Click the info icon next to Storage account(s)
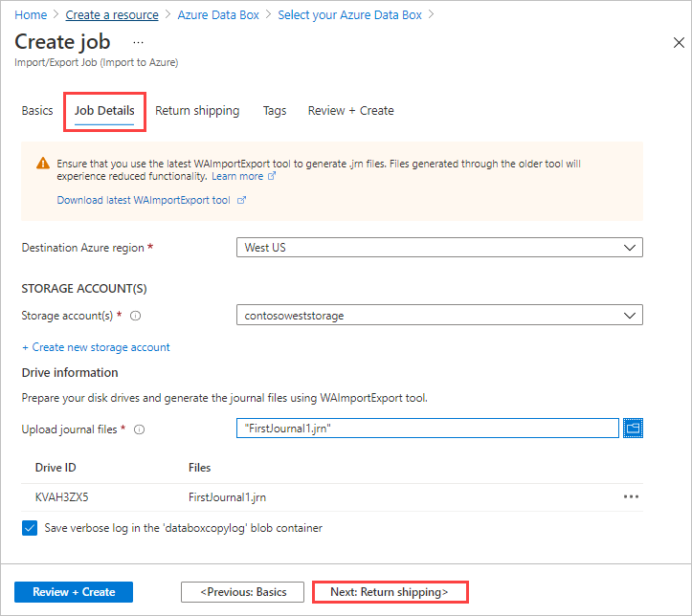 pyautogui.click(x=136, y=315)
